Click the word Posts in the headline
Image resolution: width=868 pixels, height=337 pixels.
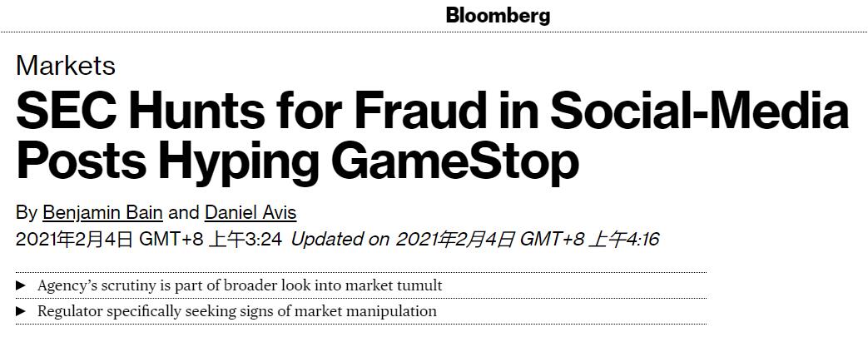point(81,161)
